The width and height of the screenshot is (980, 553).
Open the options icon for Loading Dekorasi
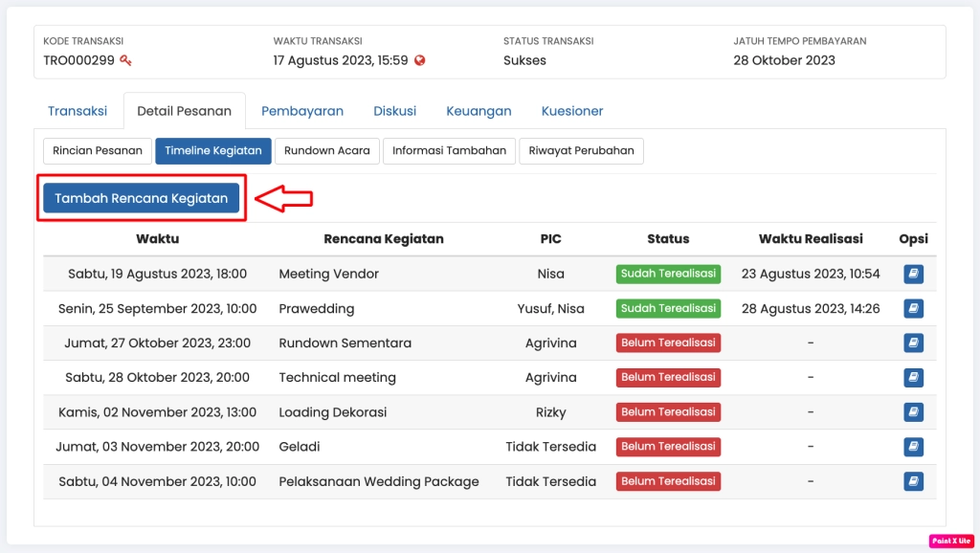click(913, 412)
